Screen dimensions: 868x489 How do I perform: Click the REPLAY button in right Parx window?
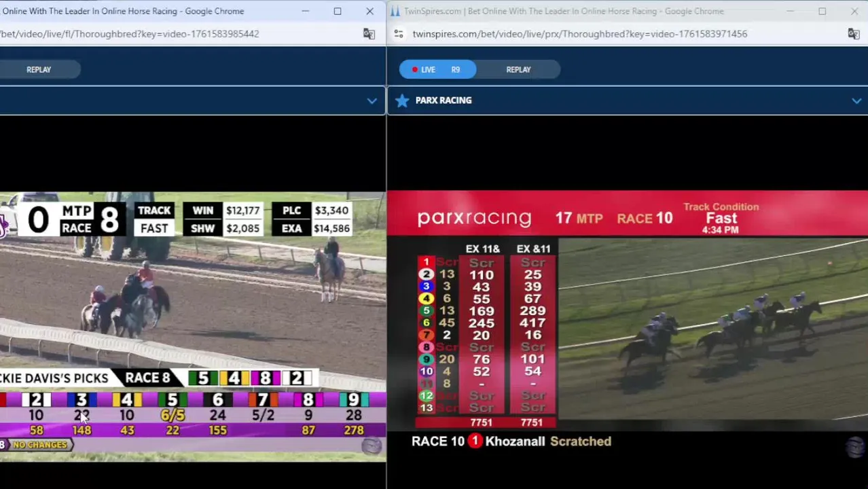(x=518, y=69)
